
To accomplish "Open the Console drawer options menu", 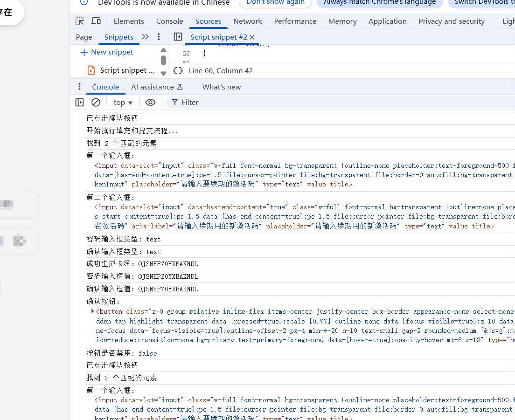I will 79,87.
